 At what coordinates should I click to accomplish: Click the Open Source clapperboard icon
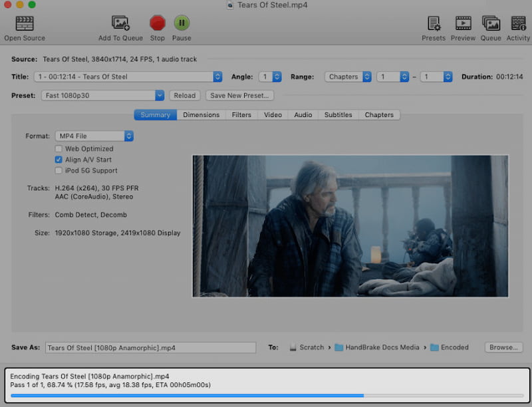coord(25,23)
